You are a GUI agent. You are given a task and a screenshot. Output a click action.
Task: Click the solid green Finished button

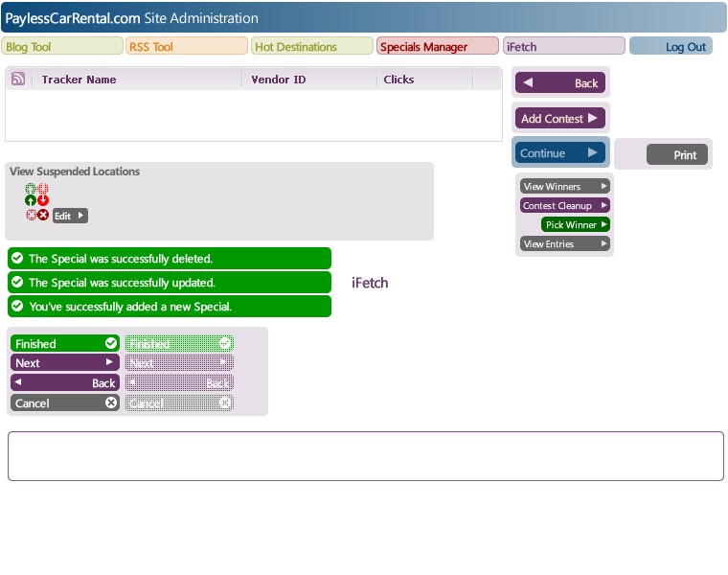coord(65,343)
